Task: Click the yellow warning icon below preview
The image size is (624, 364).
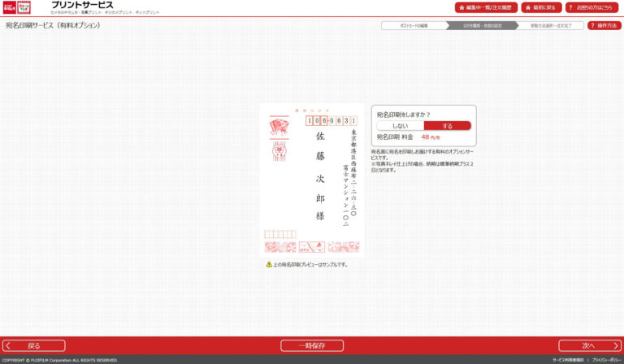Action: click(x=269, y=264)
